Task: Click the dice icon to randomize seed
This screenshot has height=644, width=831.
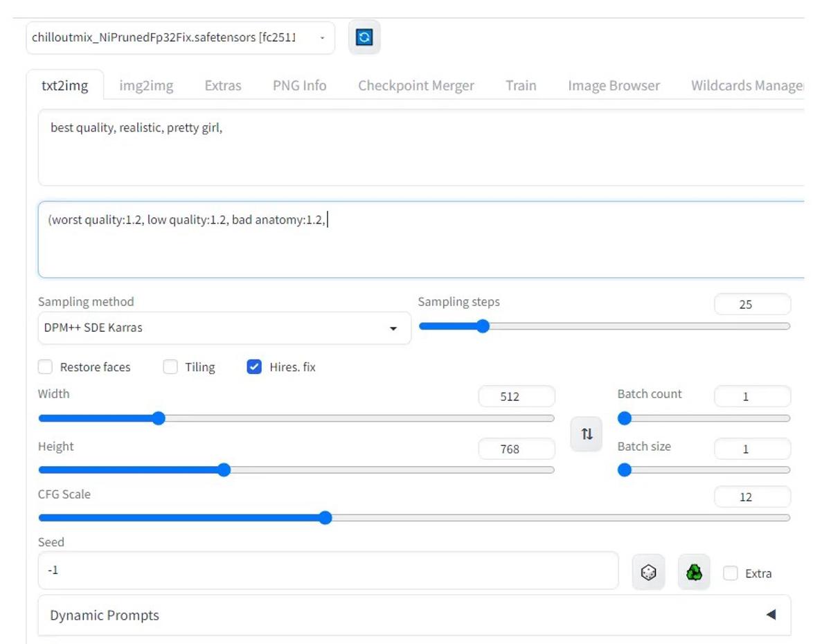Action: [648, 571]
